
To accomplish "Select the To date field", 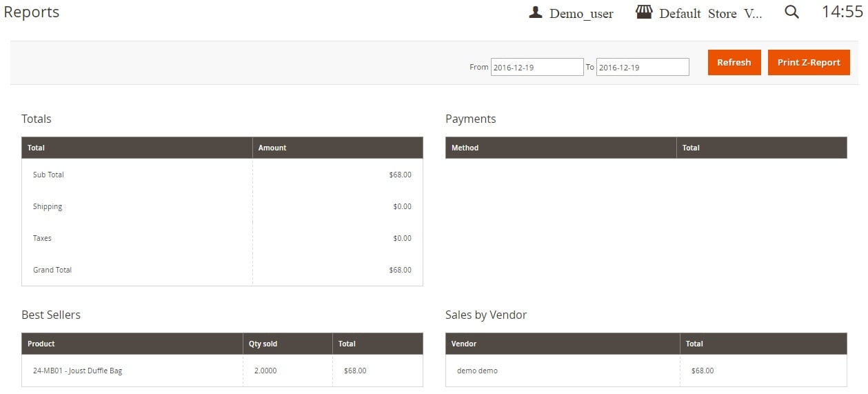I will (643, 67).
